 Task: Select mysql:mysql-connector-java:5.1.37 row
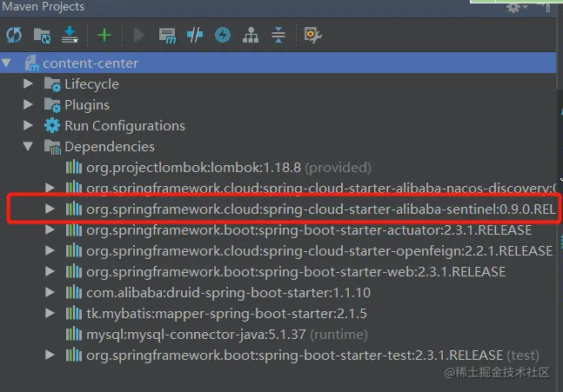(x=278, y=335)
